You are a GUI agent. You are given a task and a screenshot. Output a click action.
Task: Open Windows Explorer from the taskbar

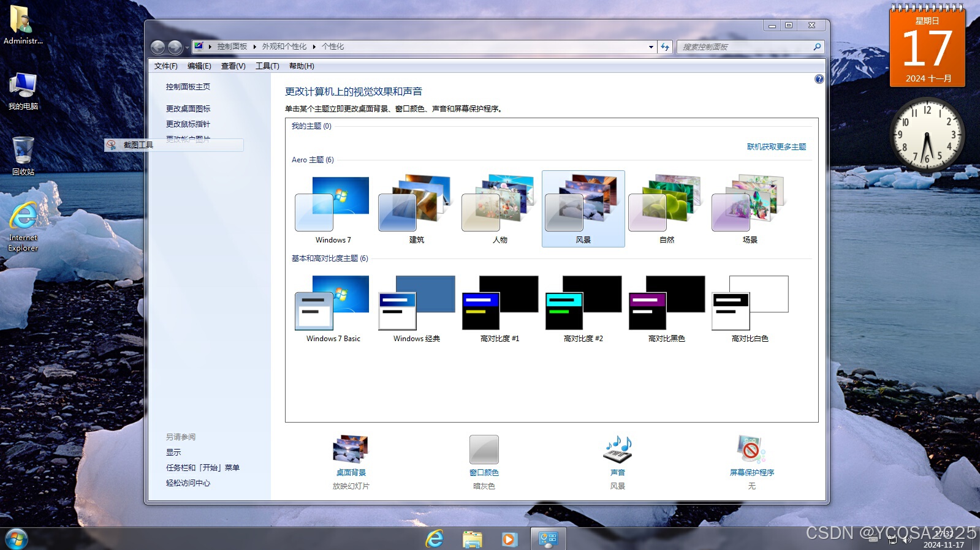[x=472, y=539]
